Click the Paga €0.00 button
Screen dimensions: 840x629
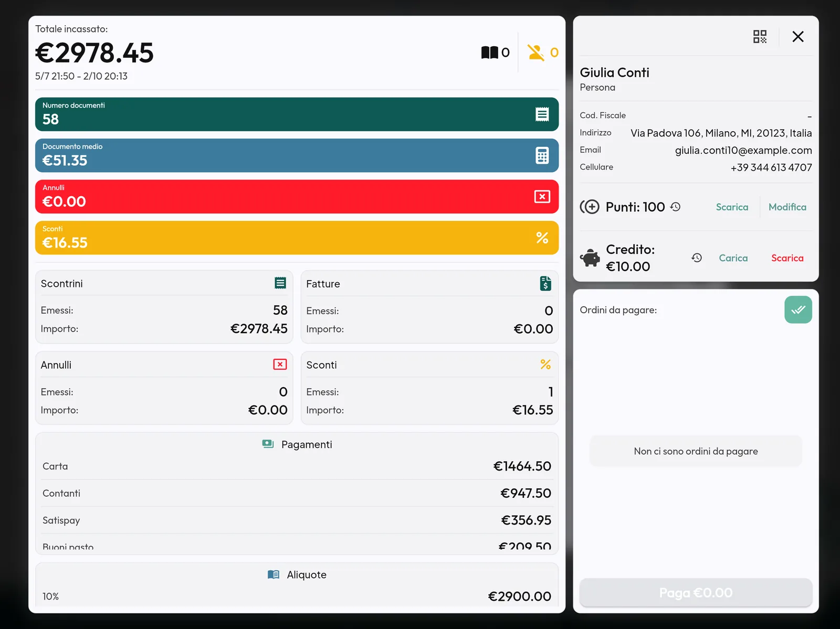click(696, 593)
